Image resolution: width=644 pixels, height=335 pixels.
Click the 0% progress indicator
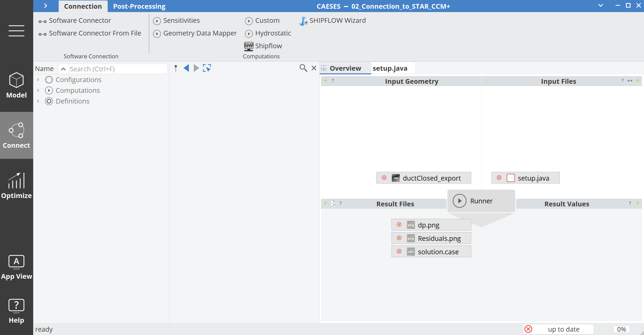point(622,329)
